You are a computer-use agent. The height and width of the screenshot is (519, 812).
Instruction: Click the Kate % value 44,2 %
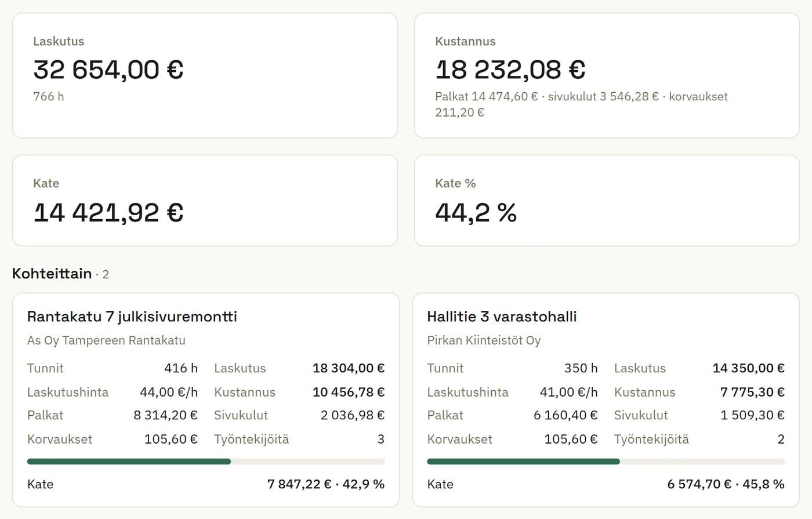[x=476, y=212]
